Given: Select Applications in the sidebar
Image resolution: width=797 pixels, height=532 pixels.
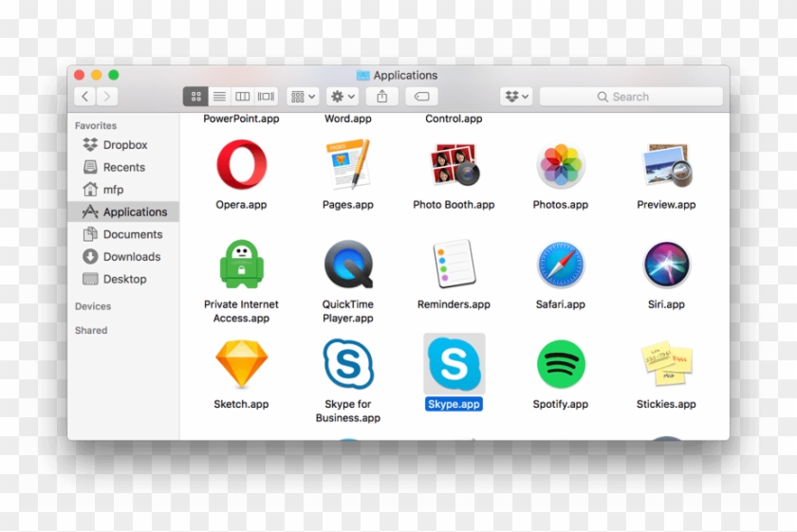Looking at the screenshot, I should point(123,211).
